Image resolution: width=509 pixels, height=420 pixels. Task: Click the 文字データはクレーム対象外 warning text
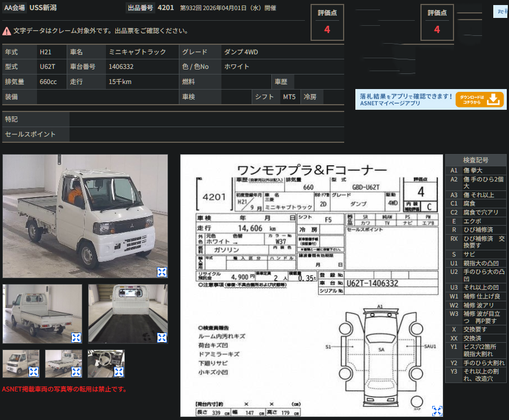pyautogui.click(x=101, y=31)
